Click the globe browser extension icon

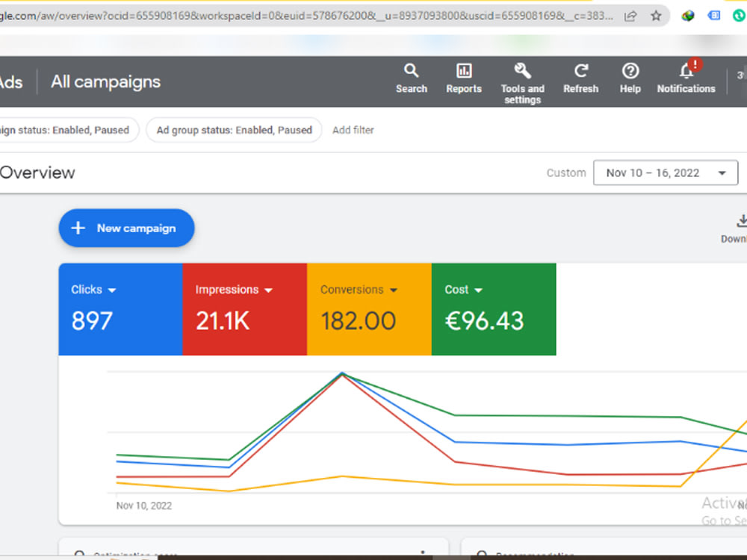pyautogui.click(x=687, y=16)
